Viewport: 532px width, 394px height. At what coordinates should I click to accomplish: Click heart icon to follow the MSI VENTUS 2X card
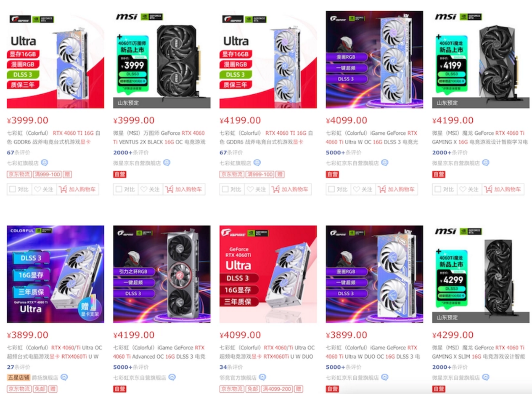pos(144,189)
